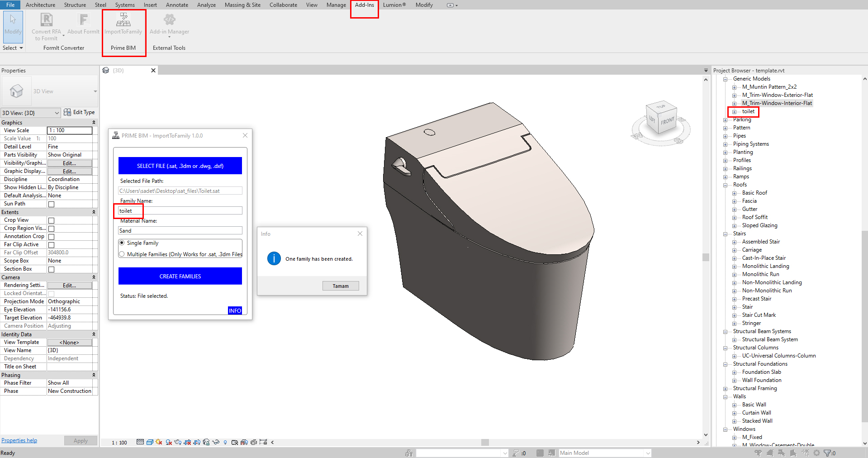This screenshot has width=868, height=458.
Task: Open the Lumion ribbon tab
Action: pos(394,5)
